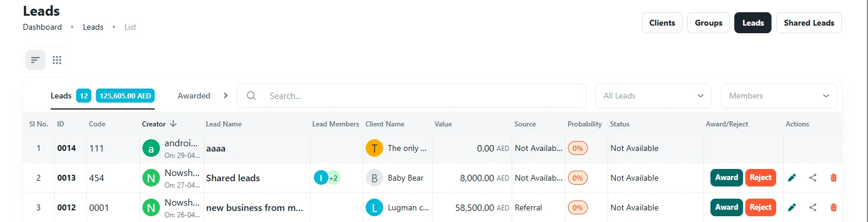
Task: Sort by Creator column arrow
Action: 174,124
